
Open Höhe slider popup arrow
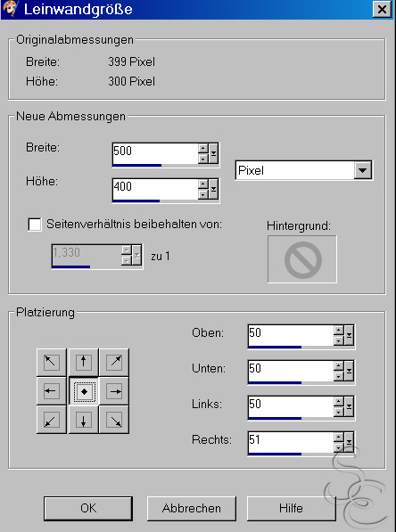213,189
